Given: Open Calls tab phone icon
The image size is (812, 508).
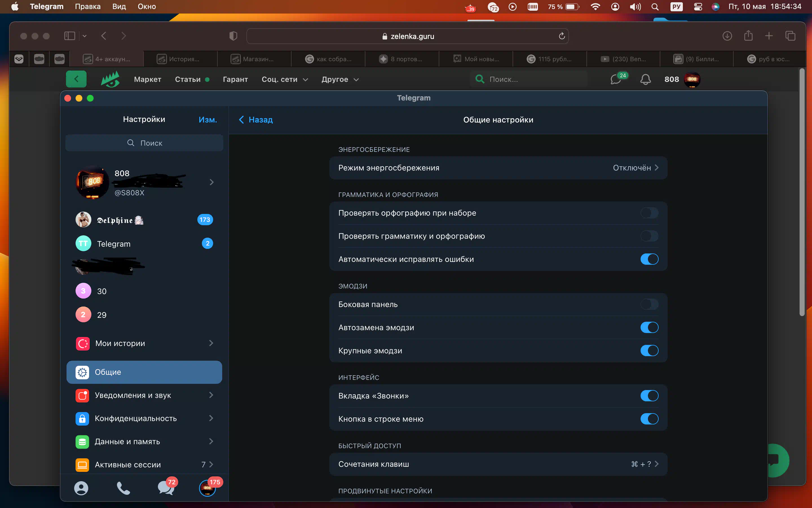Looking at the screenshot, I should (x=123, y=488).
